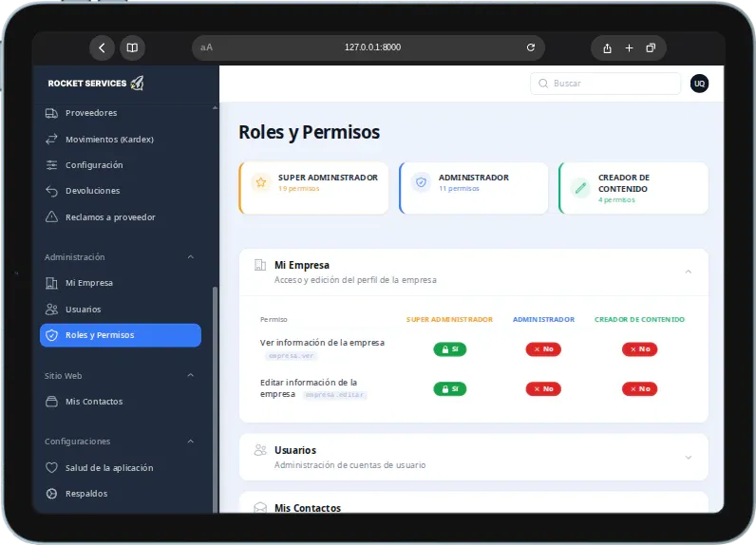Click the browser back arrow icon

102,47
